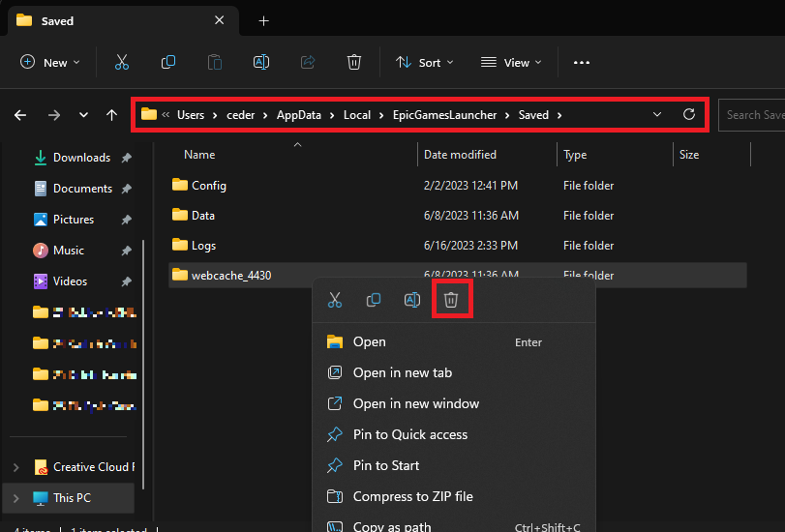Click the Delete icon in the context menu
This screenshot has height=532, width=785.
point(450,300)
